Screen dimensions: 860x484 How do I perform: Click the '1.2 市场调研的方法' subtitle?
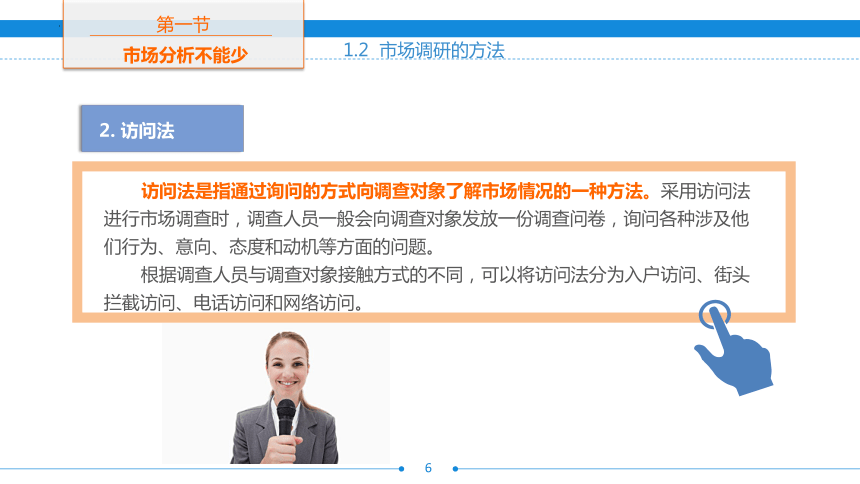[423, 50]
